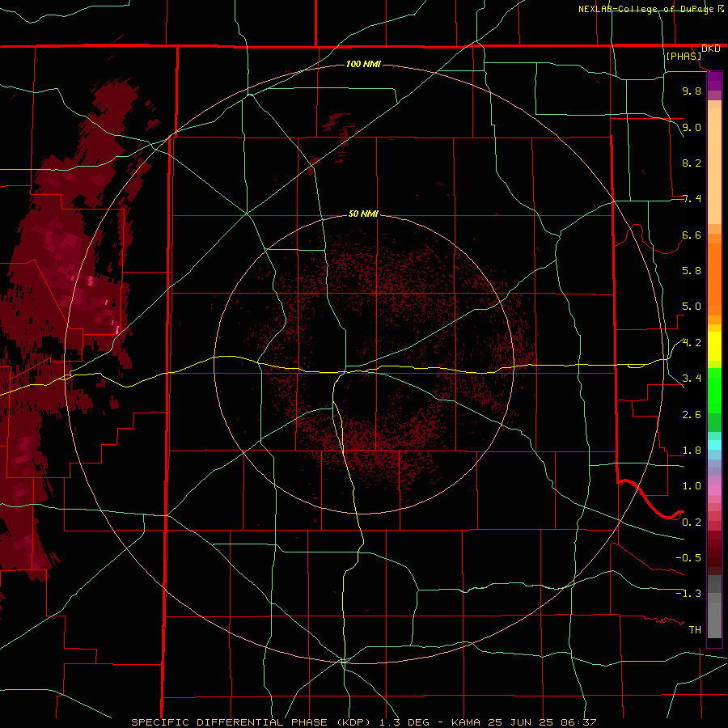Click the 8.2 value on the color scale

coord(692,163)
